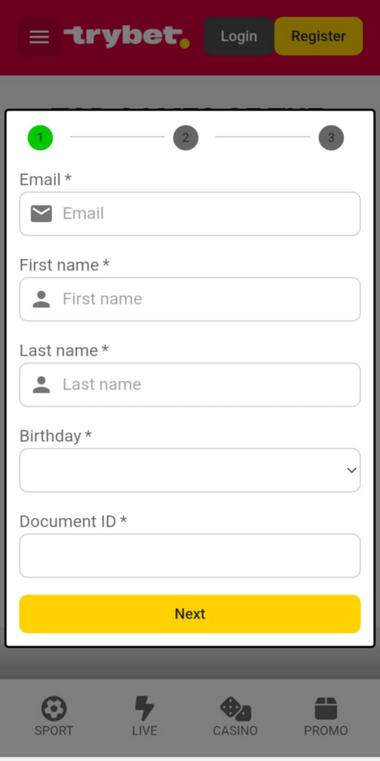Viewport: 380px width, 761px height.
Task: Select step 1 green circle
Action: point(40,137)
